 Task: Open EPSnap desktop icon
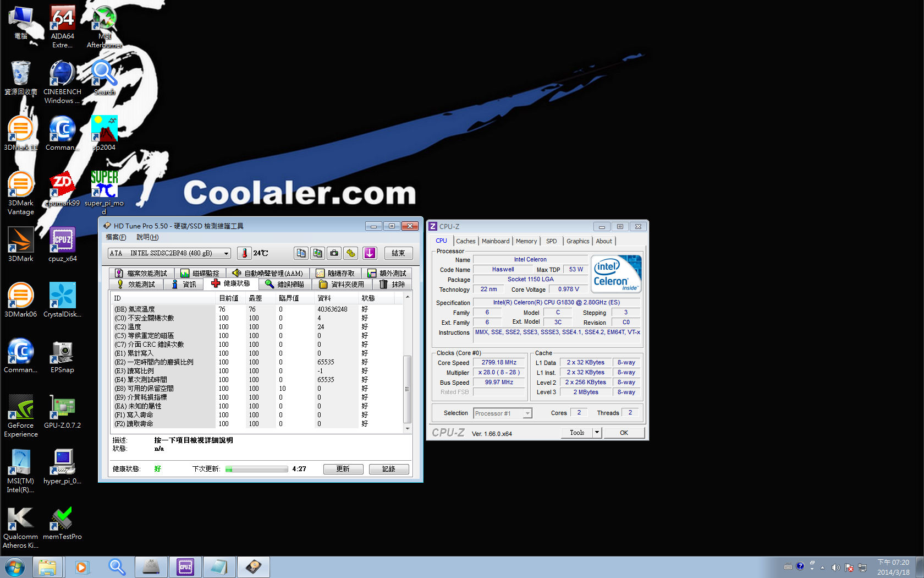coord(62,356)
